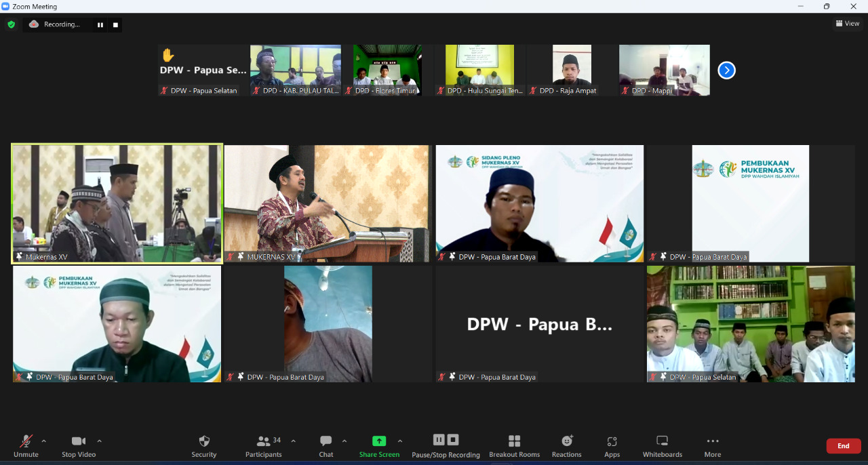Start Share Screen

click(379, 446)
